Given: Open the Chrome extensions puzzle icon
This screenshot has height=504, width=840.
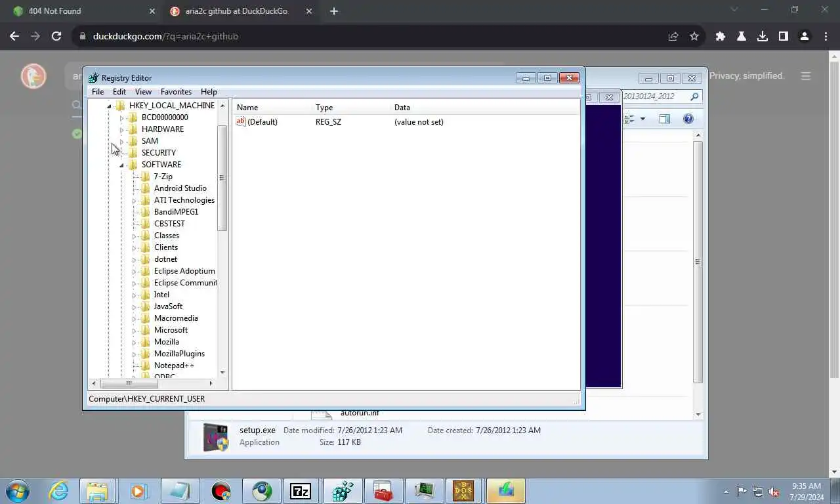Looking at the screenshot, I should (x=721, y=37).
